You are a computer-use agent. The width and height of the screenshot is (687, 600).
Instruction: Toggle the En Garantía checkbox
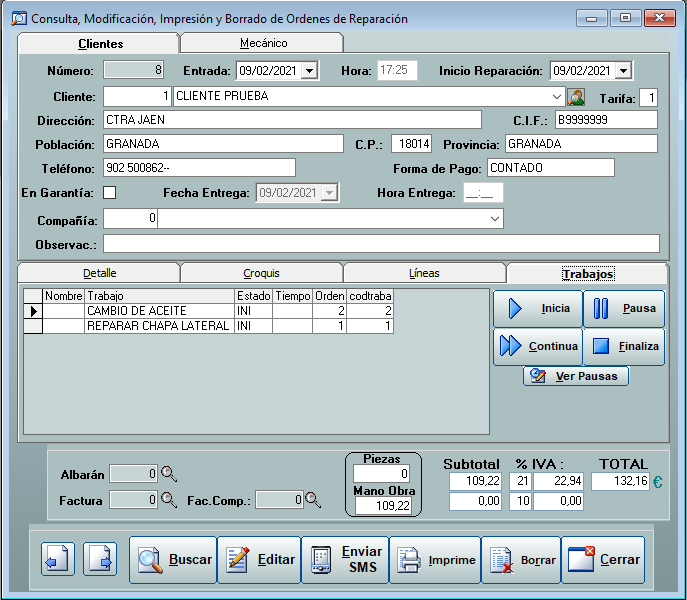pos(110,192)
